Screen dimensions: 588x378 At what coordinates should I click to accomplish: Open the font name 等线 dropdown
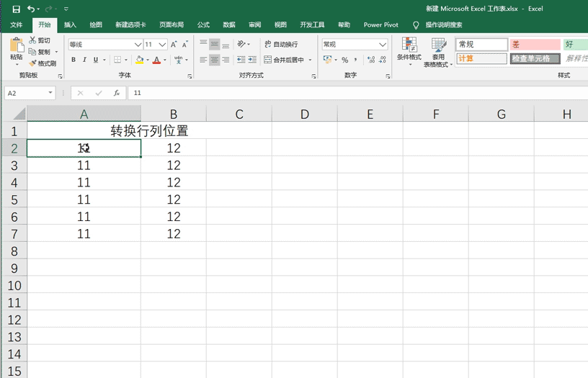138,45
